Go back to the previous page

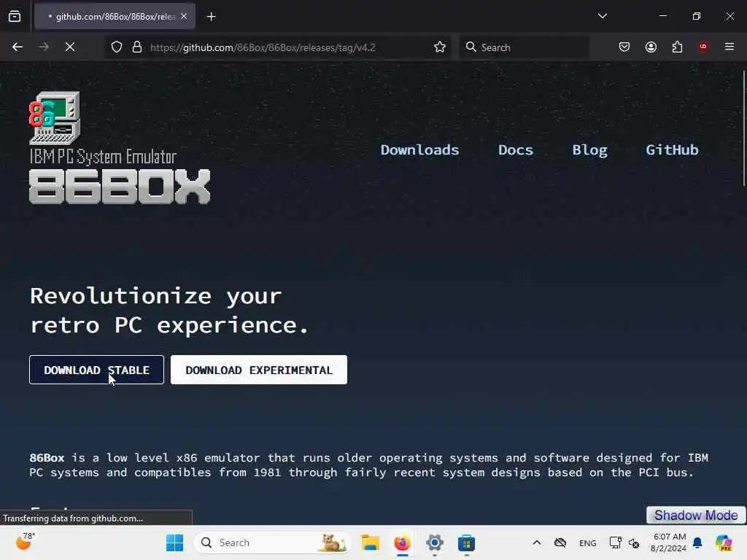(18, 47)
